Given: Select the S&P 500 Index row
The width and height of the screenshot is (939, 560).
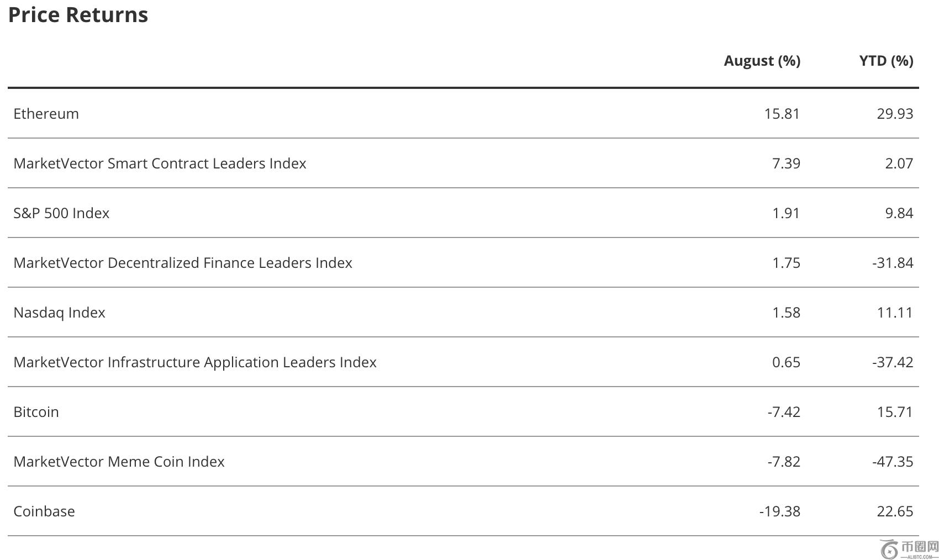Looking at the screenshot, I should 61,213.
